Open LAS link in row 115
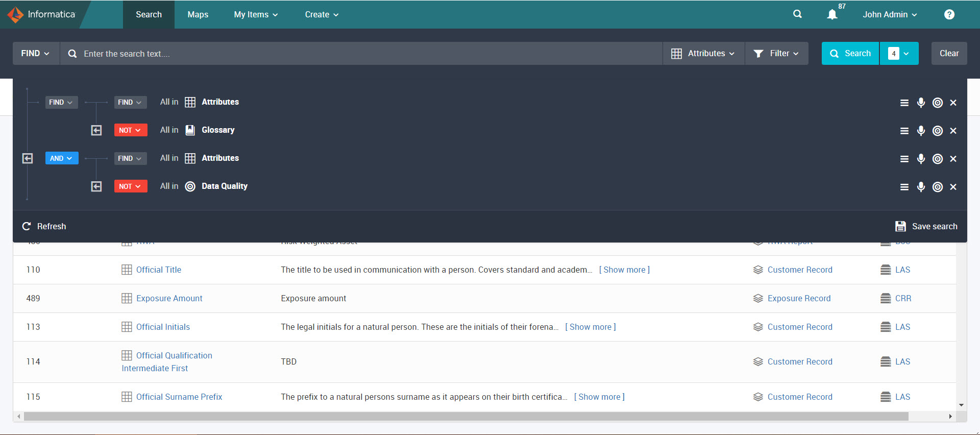 tap(902, 397)
